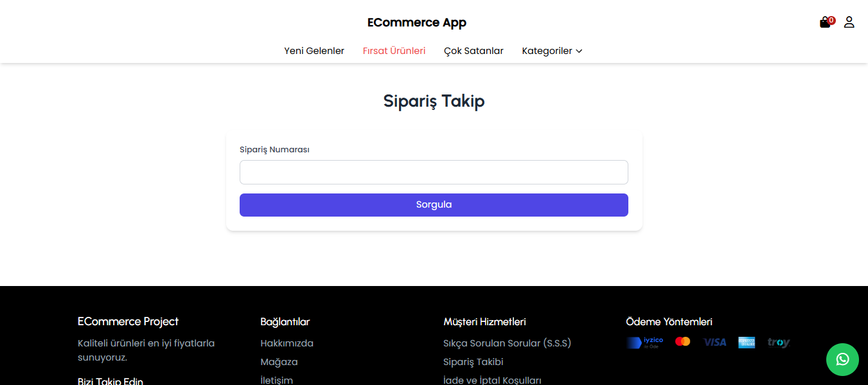This screenshot has height=385, width=868.
Task: Open the İletişim link
Action: click(x=276, y=380)
